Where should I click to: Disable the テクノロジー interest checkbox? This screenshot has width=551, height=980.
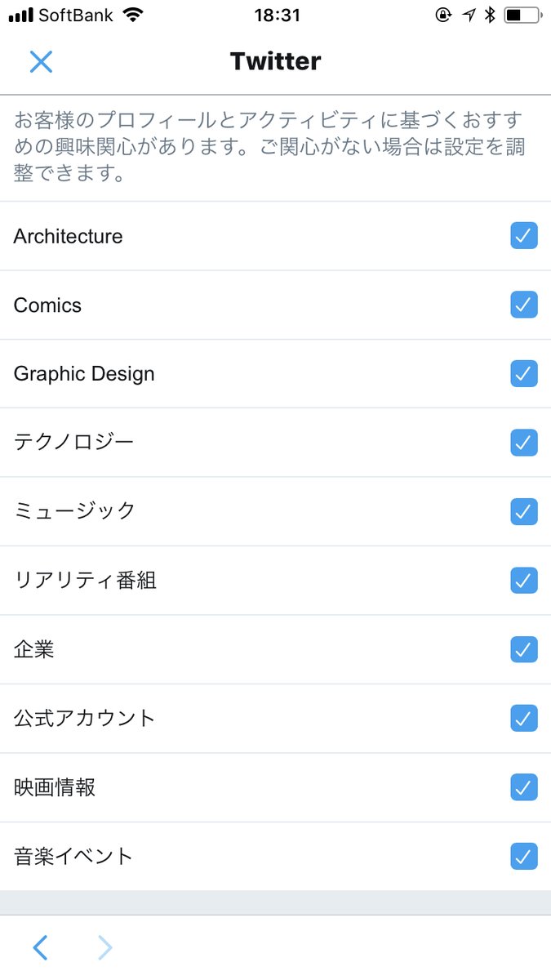coord(524,443)
